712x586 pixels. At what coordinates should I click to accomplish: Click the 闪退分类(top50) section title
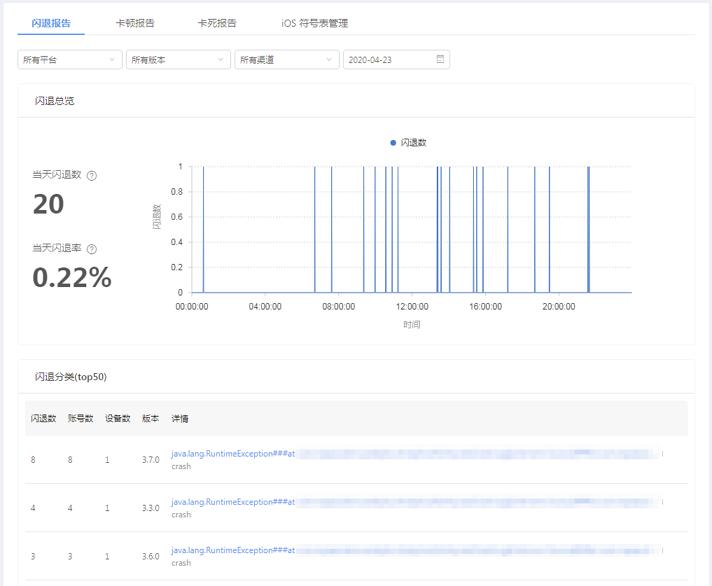71,377
